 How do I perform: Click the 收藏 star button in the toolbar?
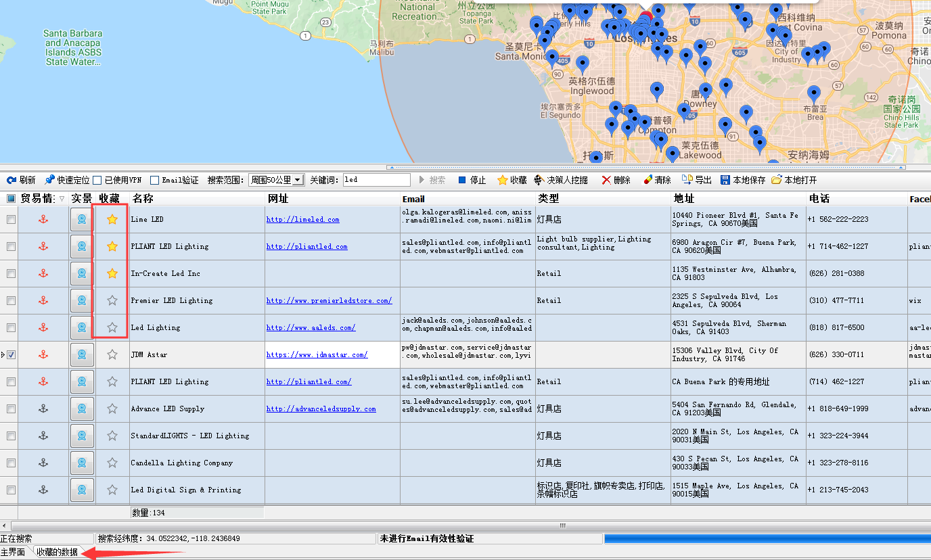click(512, 181)
